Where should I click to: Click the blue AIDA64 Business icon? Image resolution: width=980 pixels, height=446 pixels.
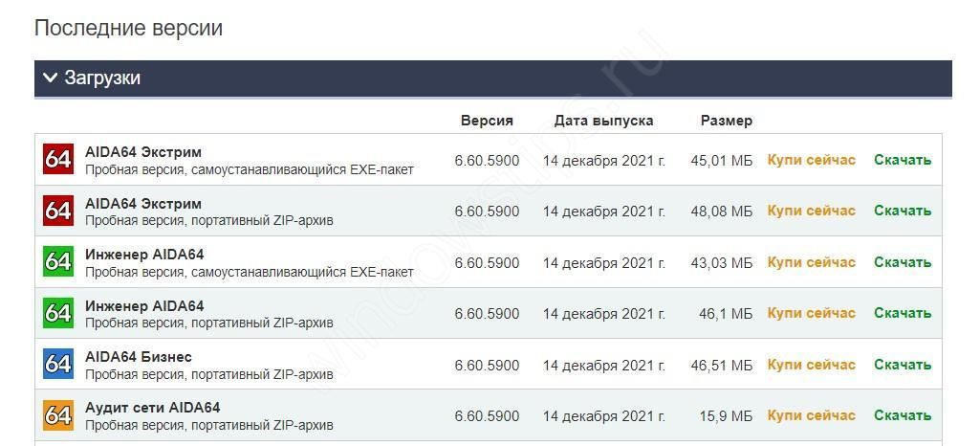[x=58, y=365]
